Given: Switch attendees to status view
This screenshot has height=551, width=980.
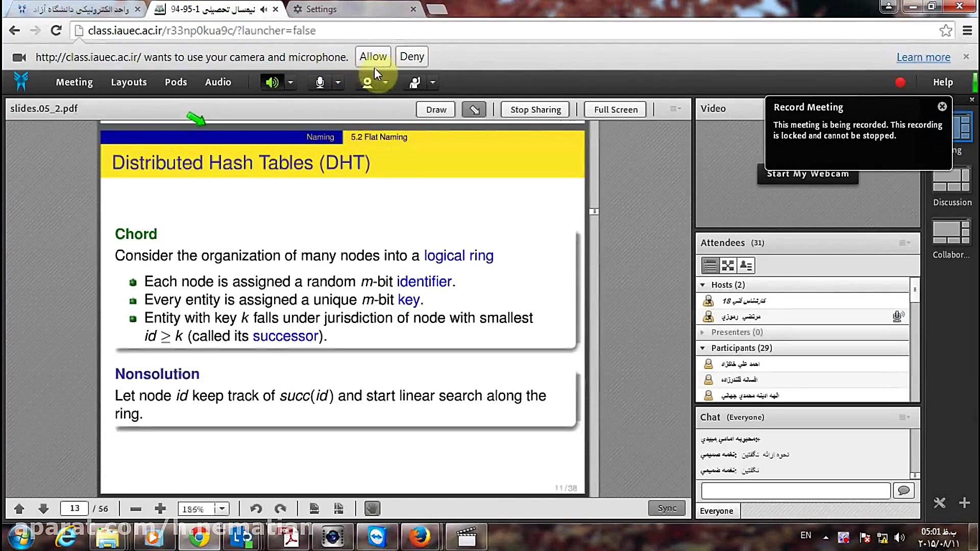Looking at the screenshot, I should [746, 265].
